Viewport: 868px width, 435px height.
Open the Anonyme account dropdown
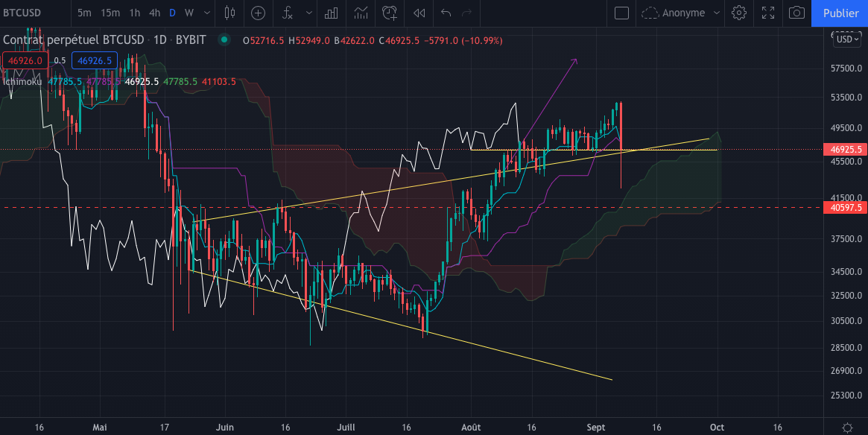680,13
